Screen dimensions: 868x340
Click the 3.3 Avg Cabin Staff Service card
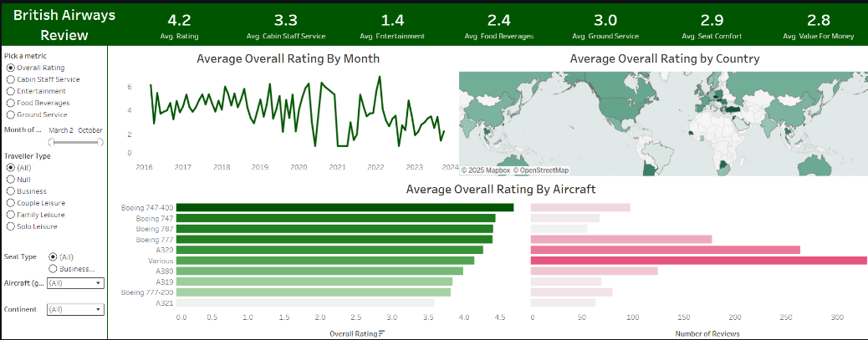(x=286, y=26)
